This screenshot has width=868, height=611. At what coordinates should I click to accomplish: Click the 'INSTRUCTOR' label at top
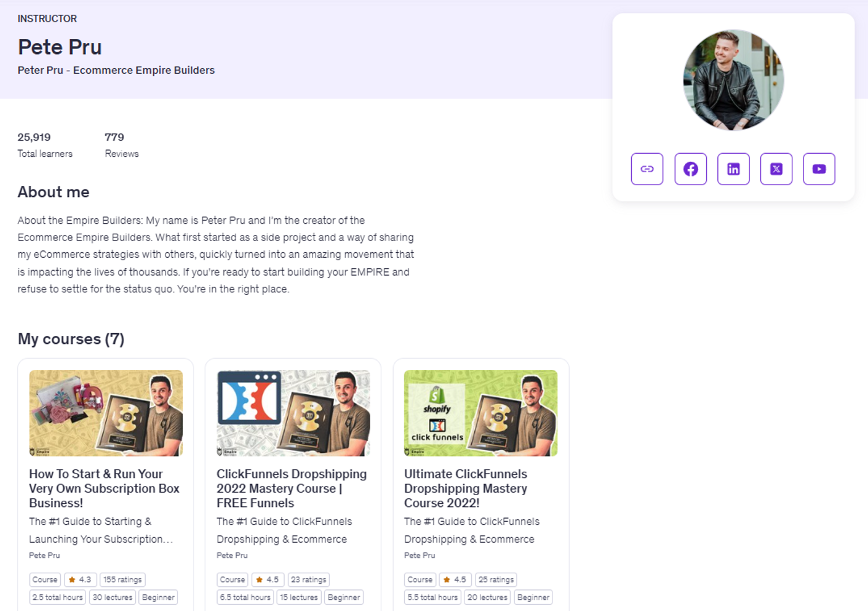point(47,19)
